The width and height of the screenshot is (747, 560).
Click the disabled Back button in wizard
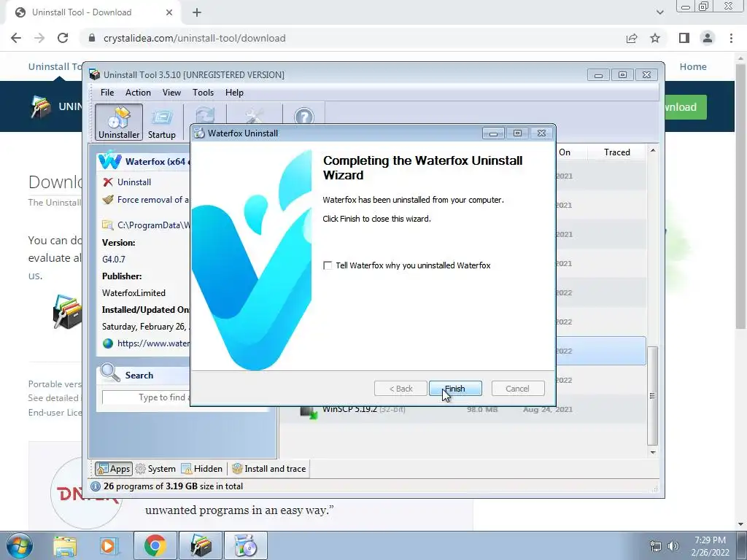click(x=400, y=389)
